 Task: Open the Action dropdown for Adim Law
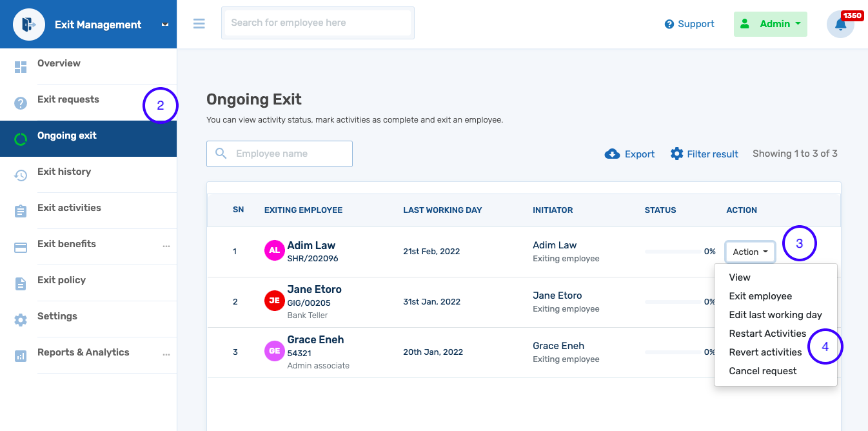(750, 252)
